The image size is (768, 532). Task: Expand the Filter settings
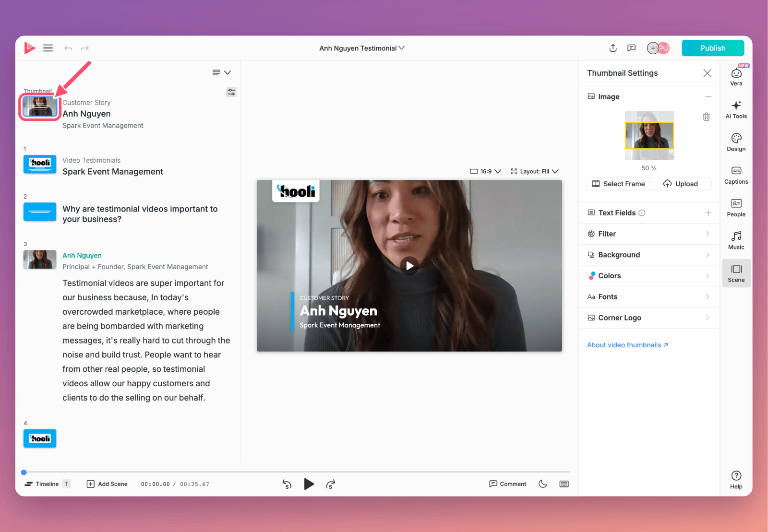pos(649,234)
